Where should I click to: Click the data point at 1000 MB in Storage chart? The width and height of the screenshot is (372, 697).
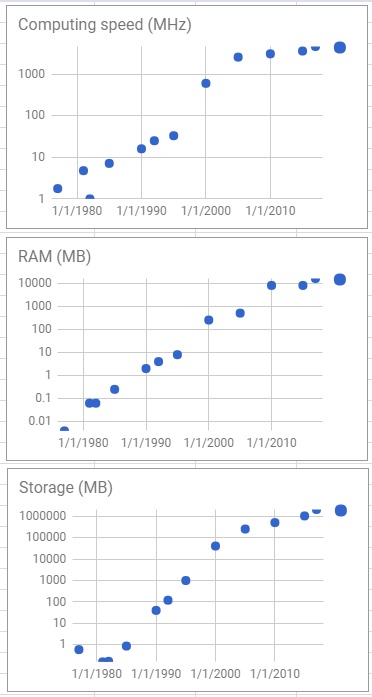[186, 581]
